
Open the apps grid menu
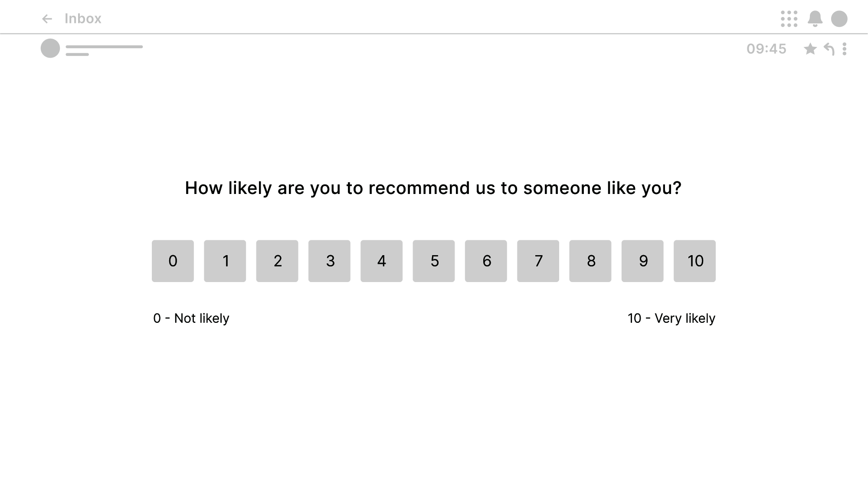tap(789, 19)
